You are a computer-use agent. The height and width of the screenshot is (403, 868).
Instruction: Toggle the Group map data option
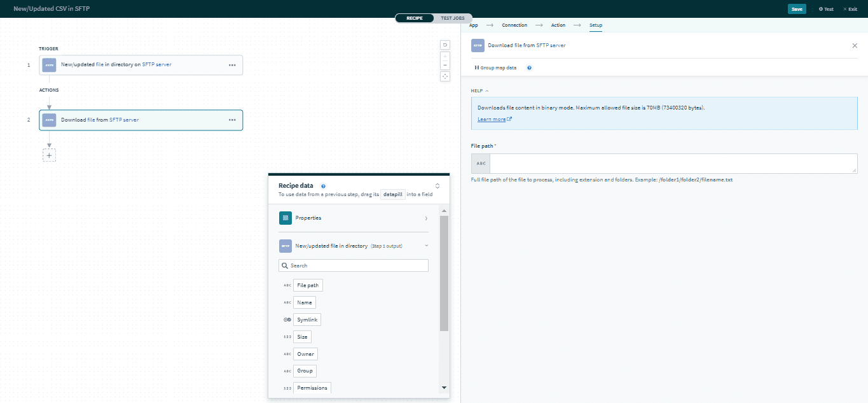coord(495,67)
